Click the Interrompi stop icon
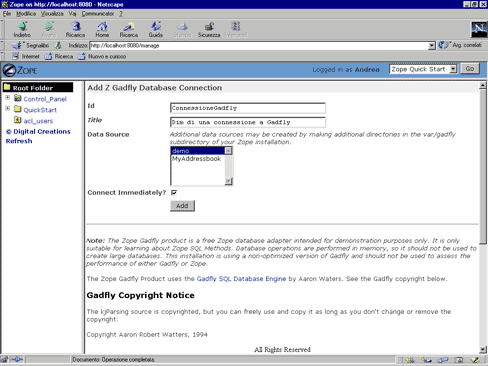The image size is (488, 366). click(x=236, y=26)
